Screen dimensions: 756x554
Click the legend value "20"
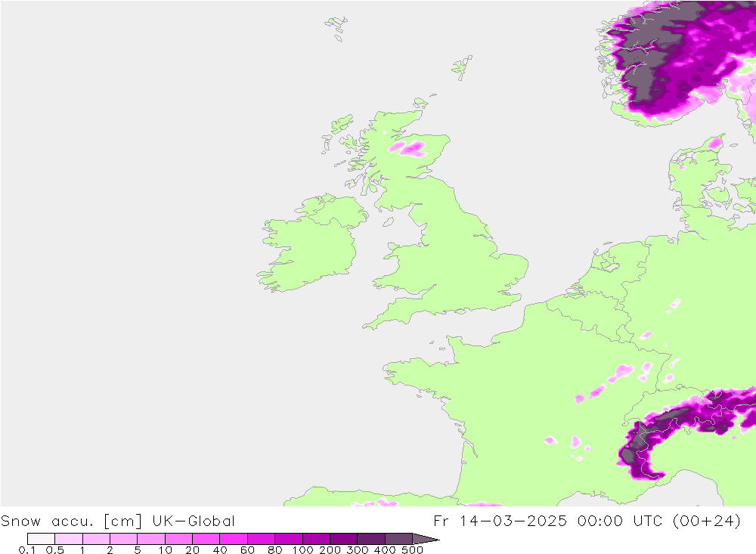192,550
